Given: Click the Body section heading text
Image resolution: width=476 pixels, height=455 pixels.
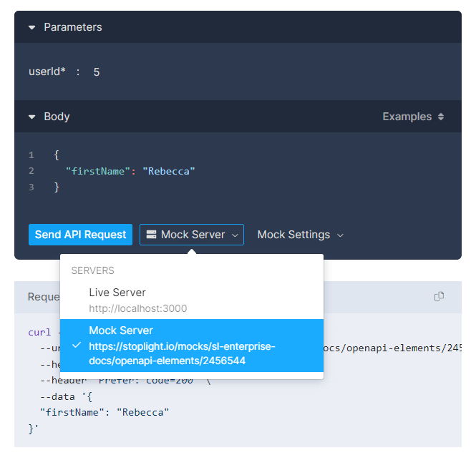Looking at the screenshot, I should [x=57, y=117].
